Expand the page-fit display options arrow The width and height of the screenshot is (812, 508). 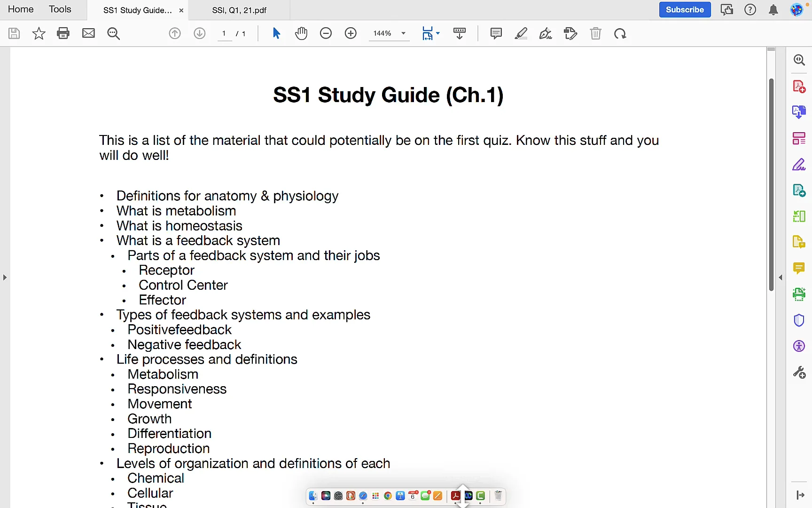tap(438, 33)
